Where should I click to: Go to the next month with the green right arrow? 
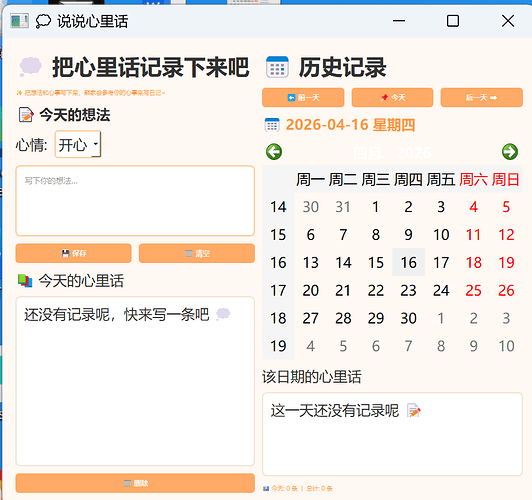tap(510, 152)
